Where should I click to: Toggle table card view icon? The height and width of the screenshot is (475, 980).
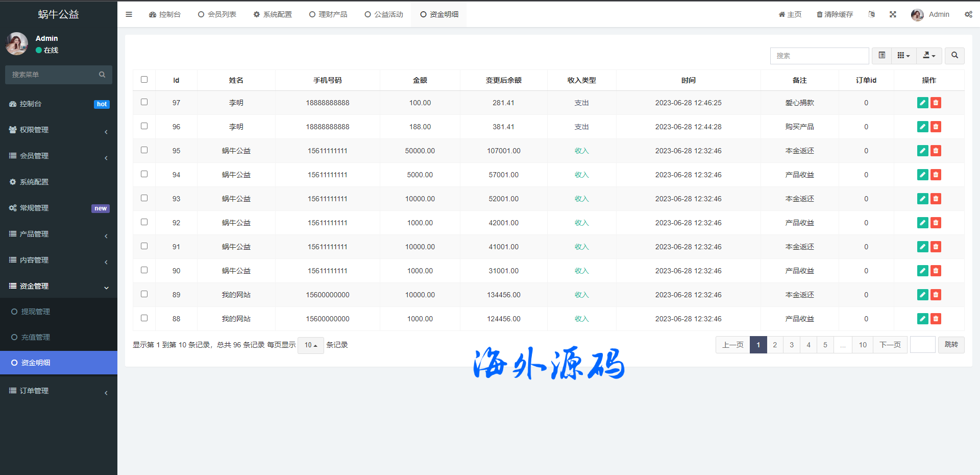pos(881,56)
